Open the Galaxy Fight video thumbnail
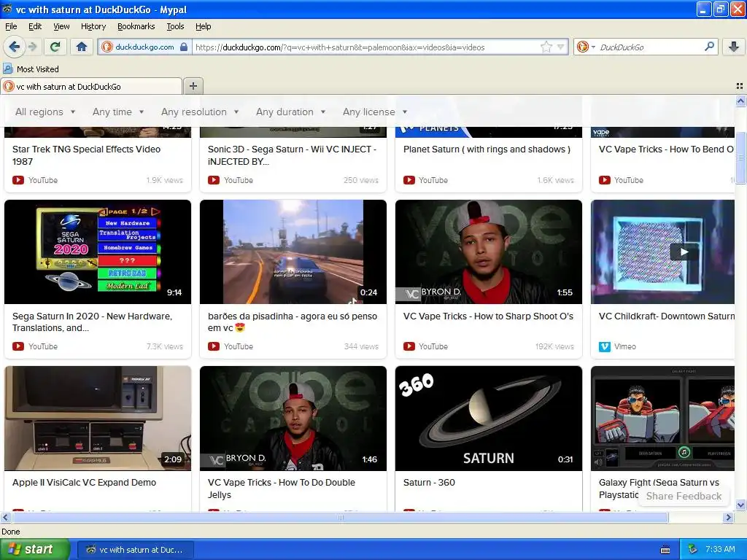Image resolution: width=747 pixels, height=560 pixels. pos(662,419)
